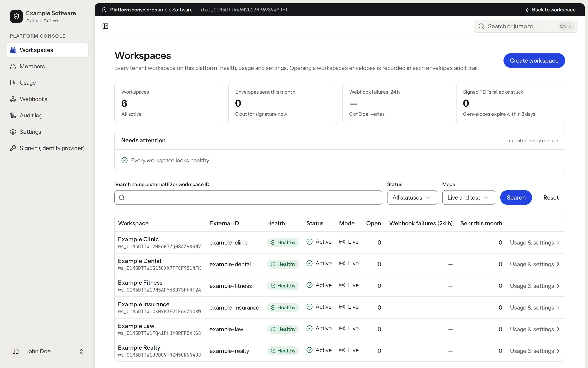Open Usage & settings for Example Fitness
The height and width of the screenshot is (368, 588).
[535, 286]
